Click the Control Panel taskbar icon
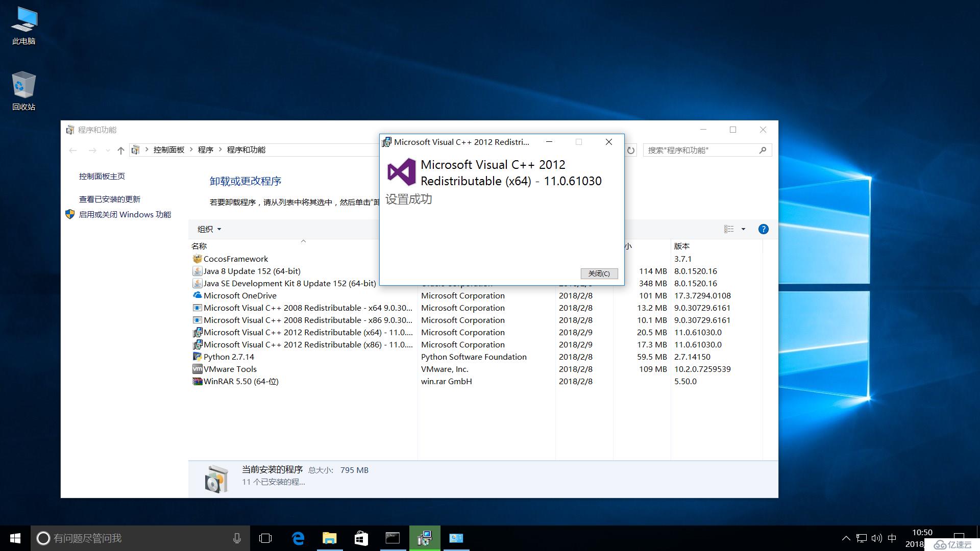 [x=456, y=538]
